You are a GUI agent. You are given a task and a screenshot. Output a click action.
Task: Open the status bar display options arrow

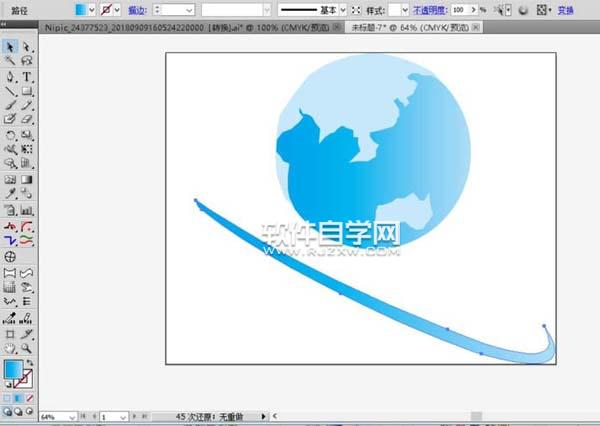point(263,416)
